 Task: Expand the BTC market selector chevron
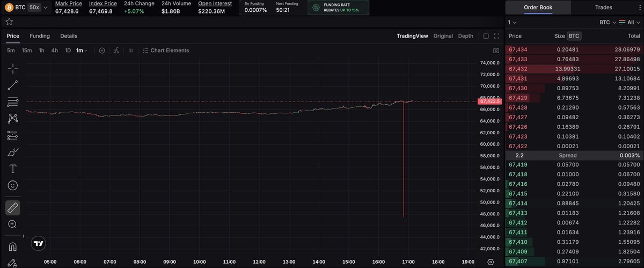pyautogui.click(x=45, y=8)
